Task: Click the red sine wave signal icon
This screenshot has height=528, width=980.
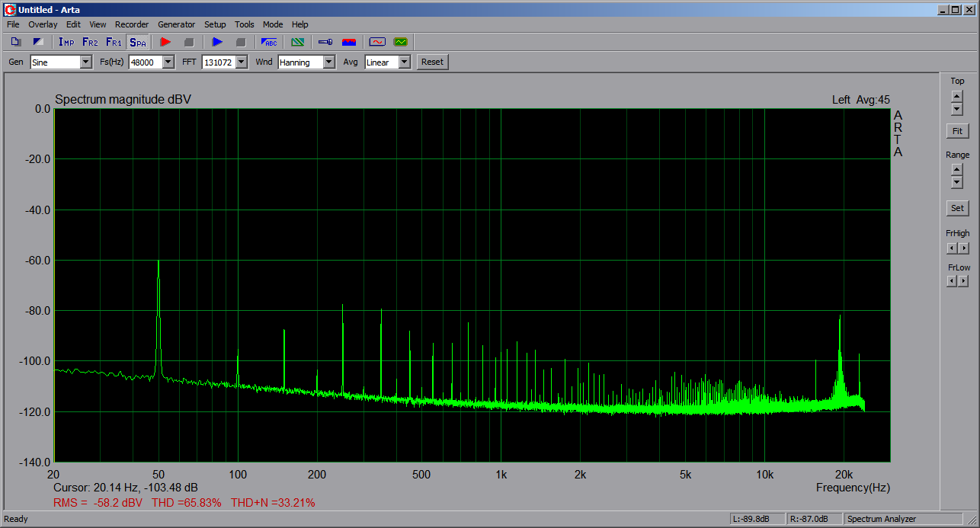Action: pyautogui.click(x=376, y=42)
